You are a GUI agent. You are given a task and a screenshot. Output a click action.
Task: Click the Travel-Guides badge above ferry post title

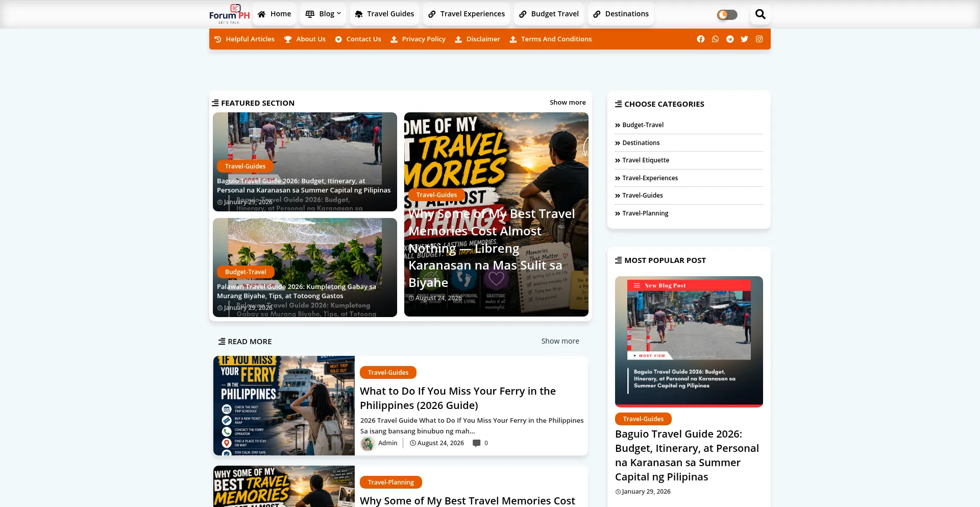click(388, 373)
